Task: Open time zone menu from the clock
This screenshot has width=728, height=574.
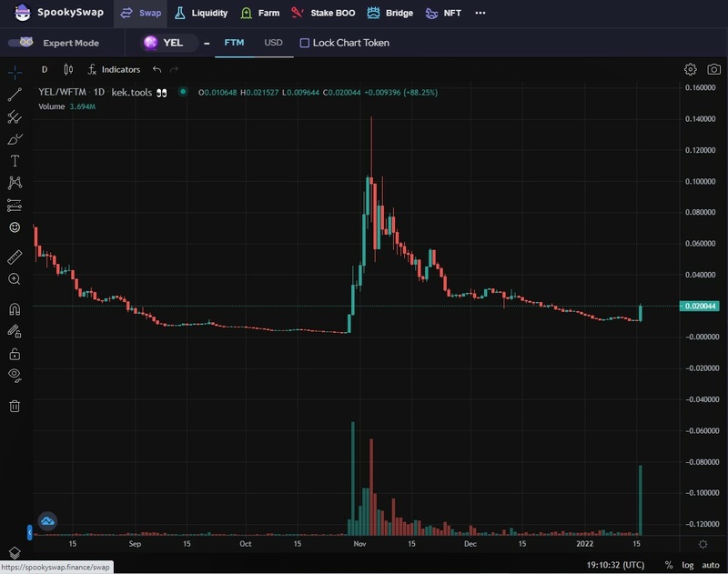Action: point(616,565)
